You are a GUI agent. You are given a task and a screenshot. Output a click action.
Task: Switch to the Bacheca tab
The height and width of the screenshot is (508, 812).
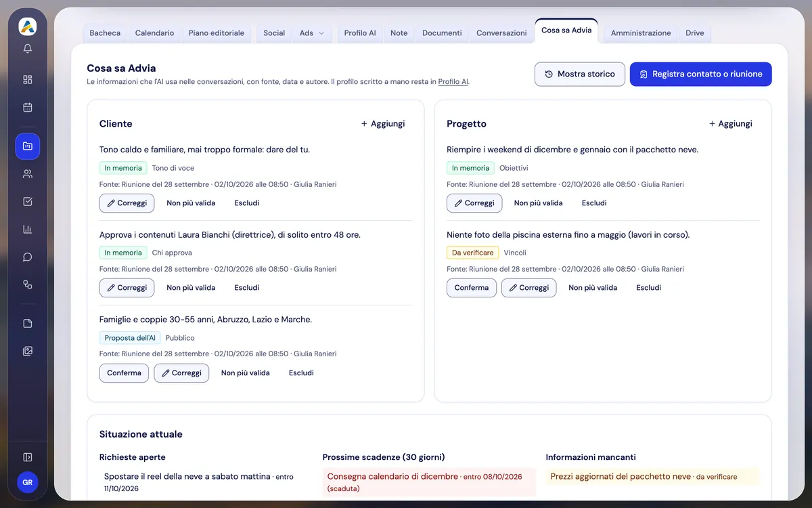click(x=105, y=33)
